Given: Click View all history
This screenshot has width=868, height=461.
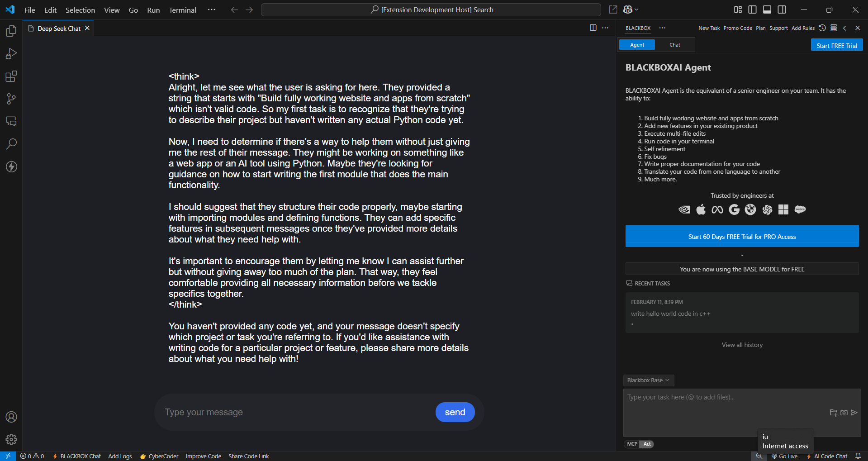Looking at the screenshot, I should pos(742,345).
